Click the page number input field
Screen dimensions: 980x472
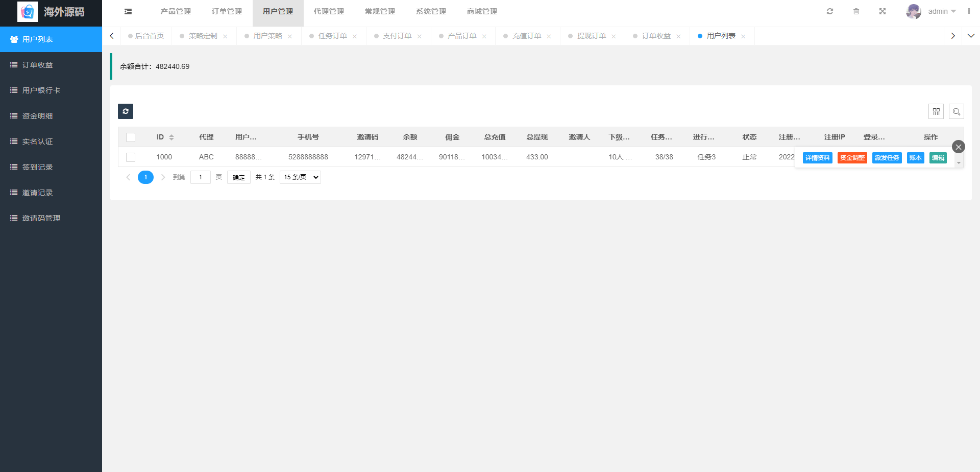pyautogui.click(x=200, y=177)
